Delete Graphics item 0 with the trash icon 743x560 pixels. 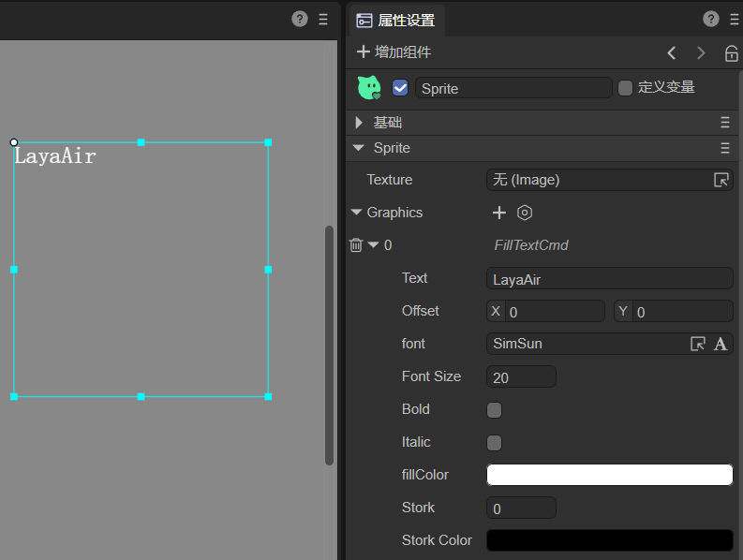pos(356,245)
